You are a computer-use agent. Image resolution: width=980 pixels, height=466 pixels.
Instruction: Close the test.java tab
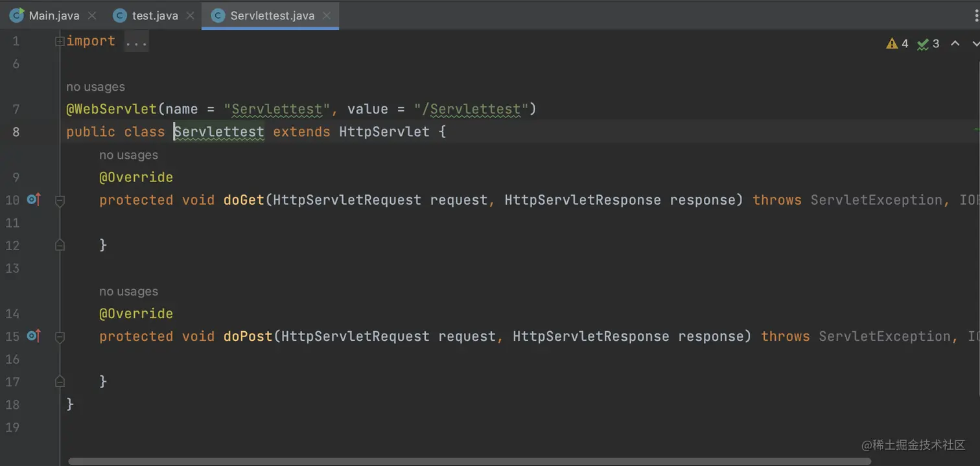pos(191,16)
